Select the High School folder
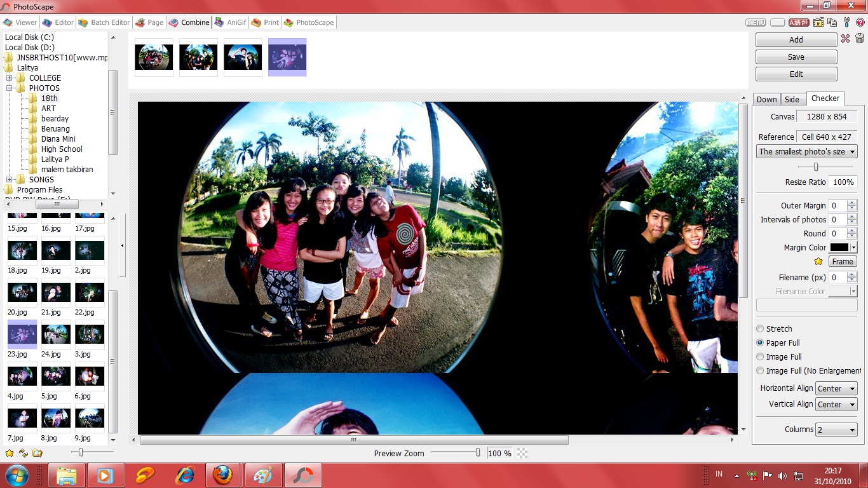The image size is (868, 488). point(62,149)
